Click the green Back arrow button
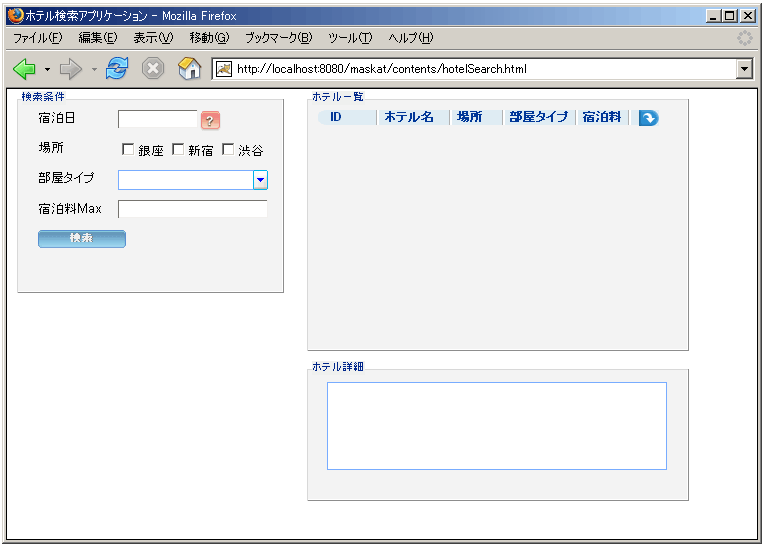This screenshot has width=770, height=550. click(25, 69)
